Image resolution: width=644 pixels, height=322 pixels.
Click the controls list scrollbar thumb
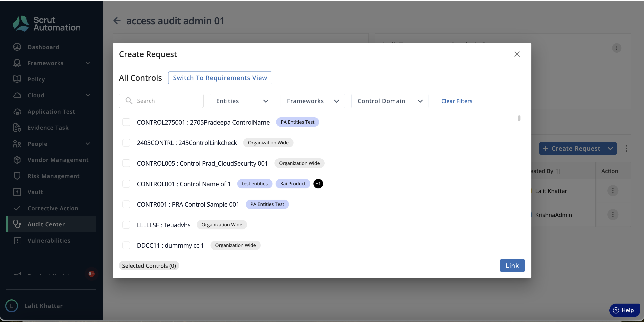tap(519, 118)
